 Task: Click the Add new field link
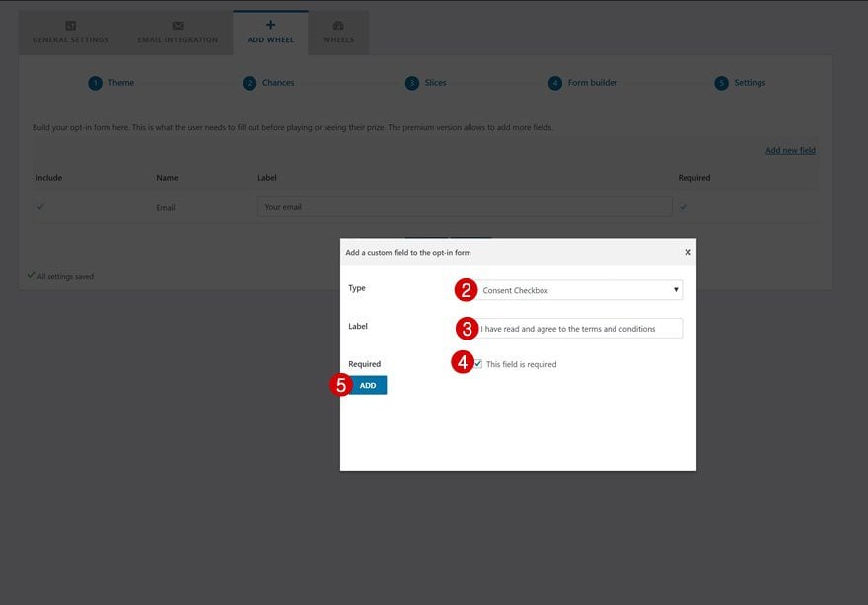[x=790, y=150]
